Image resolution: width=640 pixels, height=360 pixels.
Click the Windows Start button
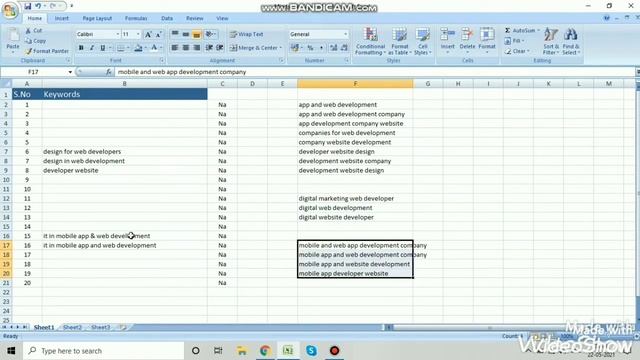tap(11, 351)
